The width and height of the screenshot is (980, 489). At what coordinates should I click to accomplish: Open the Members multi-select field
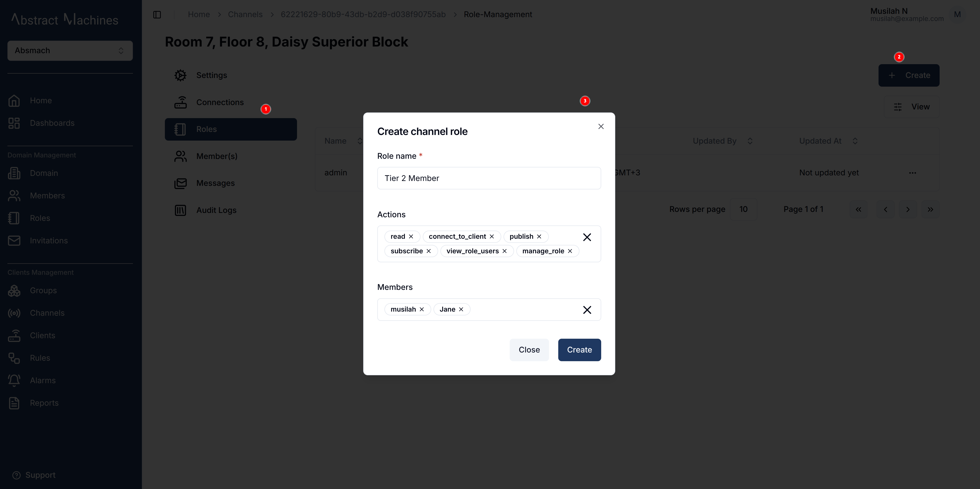click(x=489, y=309)
